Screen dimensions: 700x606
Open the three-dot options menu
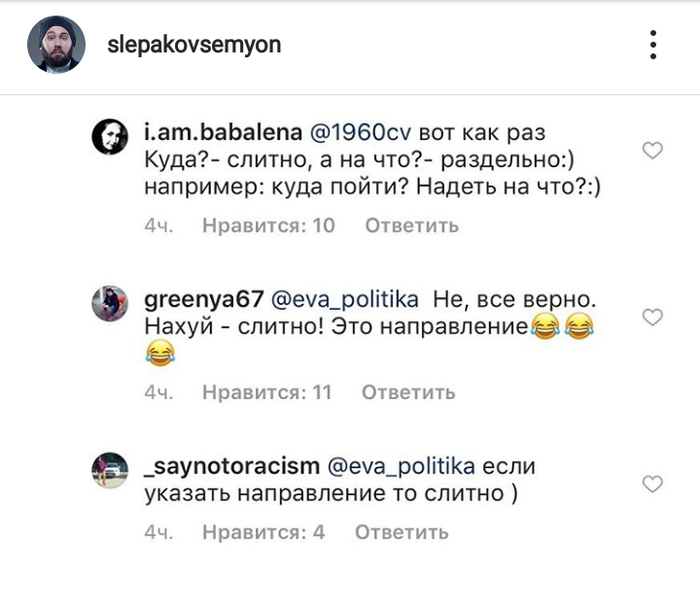click(x=652, y=45)
